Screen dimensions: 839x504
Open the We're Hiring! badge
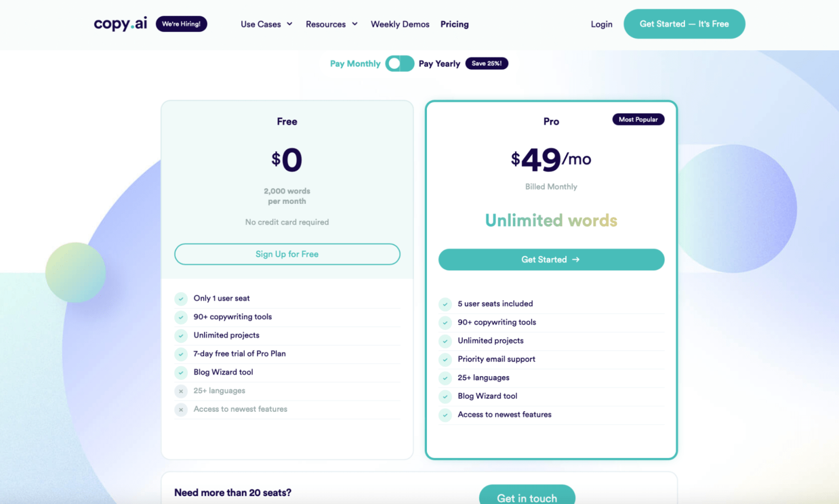coord(181,24)
